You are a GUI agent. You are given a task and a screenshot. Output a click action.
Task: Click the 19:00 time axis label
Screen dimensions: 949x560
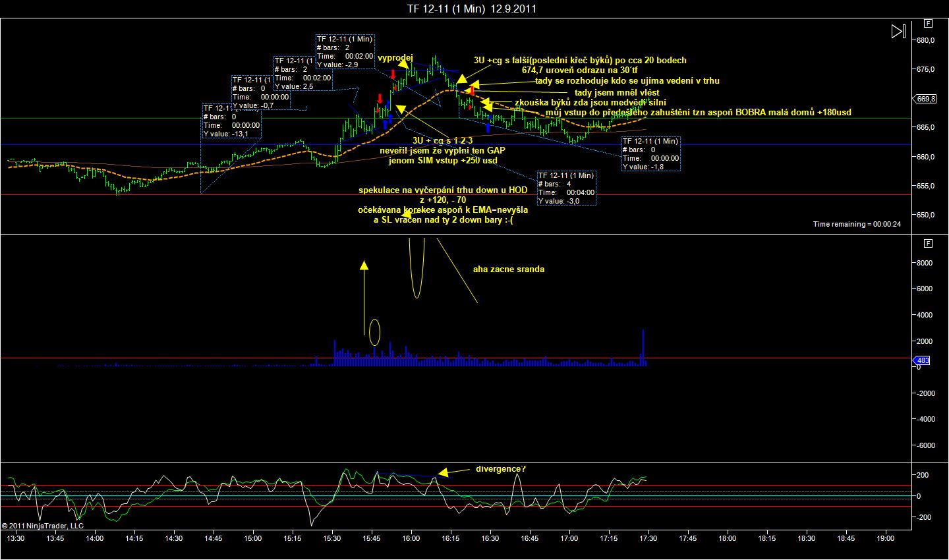pos(886,538)
